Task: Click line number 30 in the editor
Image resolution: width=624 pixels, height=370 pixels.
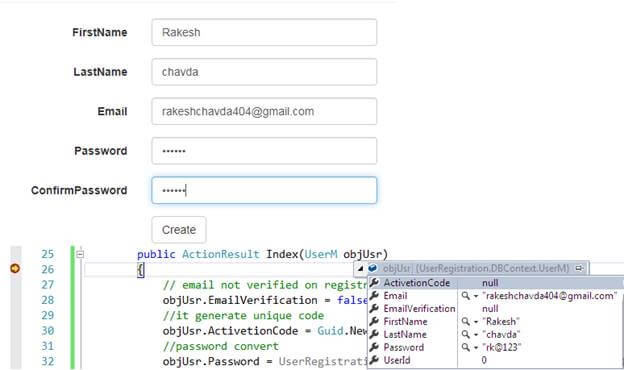Action: pos(47,331)
